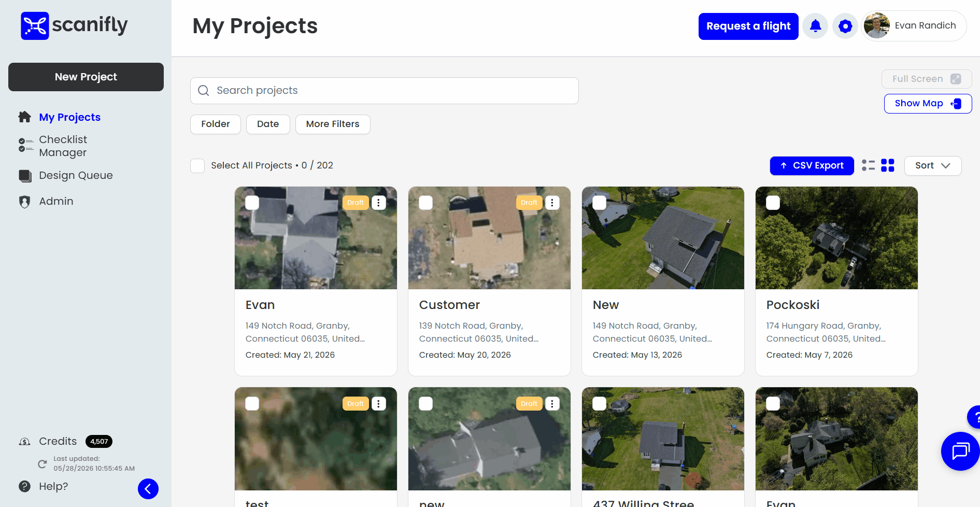Click the Draft badge on Customer card
Viewport: 980px width, 507px height.
pos(529,203)
